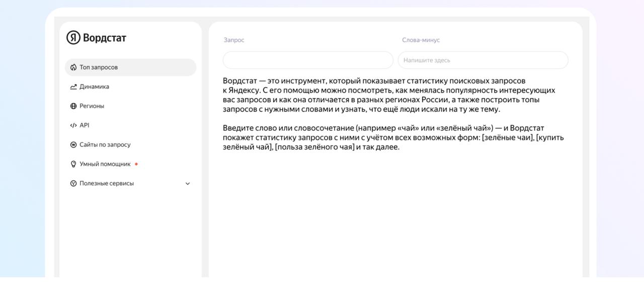
Task: Click the Полезные сервисы sidebar label
Action: tap(107, 184)
